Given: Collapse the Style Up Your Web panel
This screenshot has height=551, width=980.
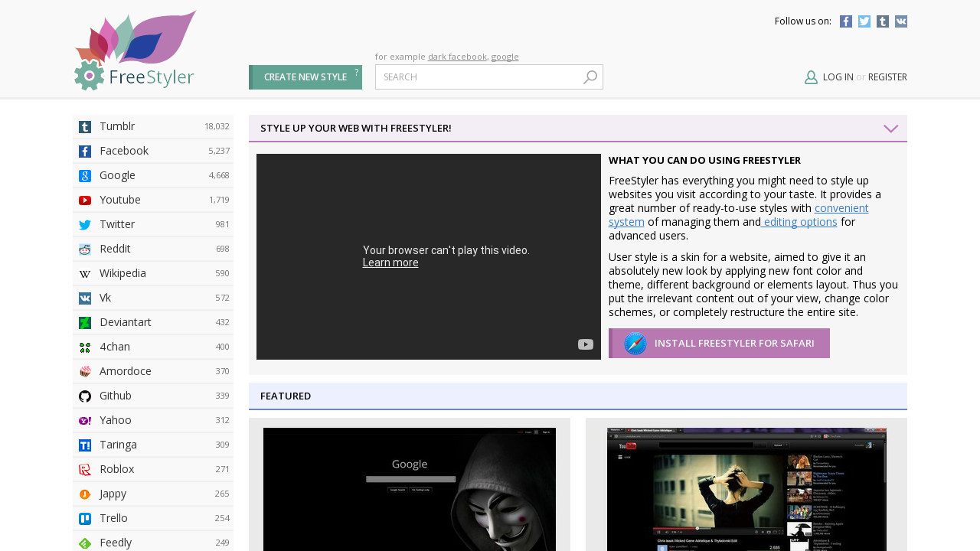Looking at the screenshot, I should 891,129.
